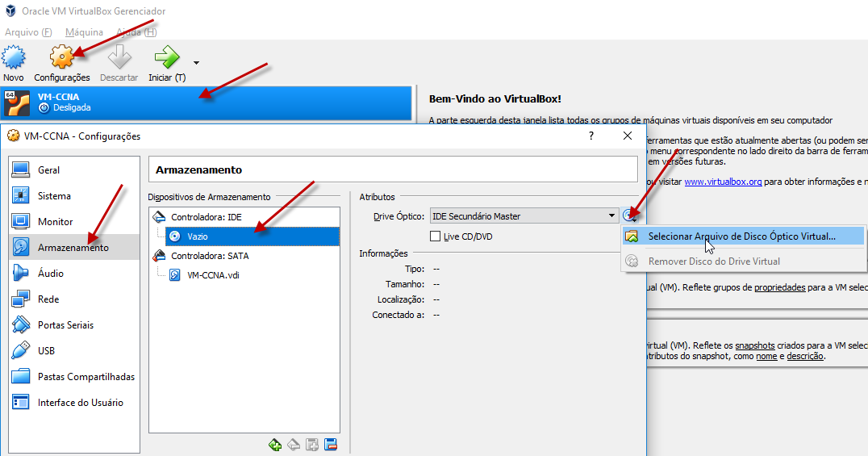Viewport: 868px width, 456px height.
Task: Enable the Live CD/DVD checkbox
Action: point(435,236)
